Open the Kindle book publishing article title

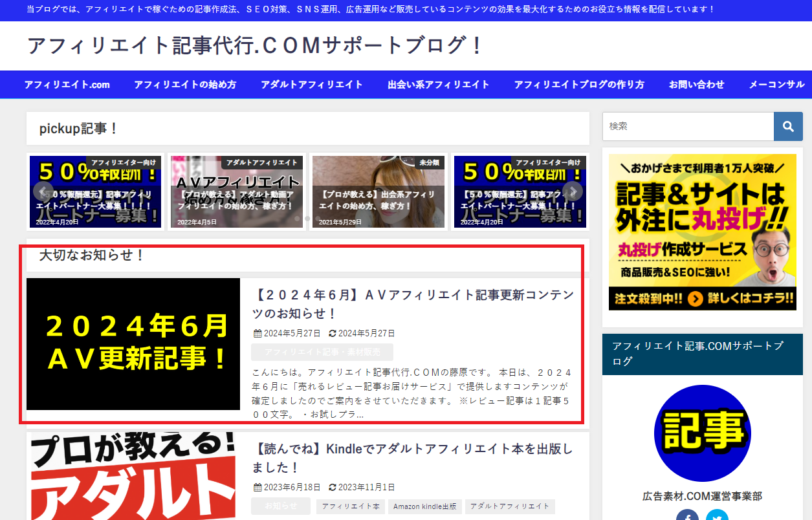(412, 457)
